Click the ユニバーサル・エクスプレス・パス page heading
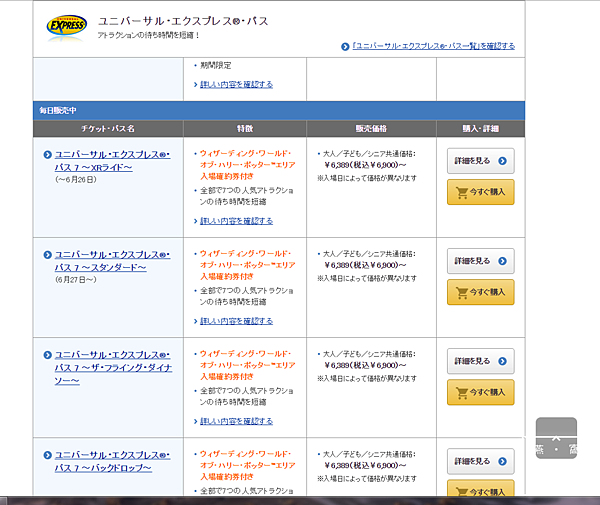Image resolution: width=600 pixels, height=505 pixels. [183, 21]
